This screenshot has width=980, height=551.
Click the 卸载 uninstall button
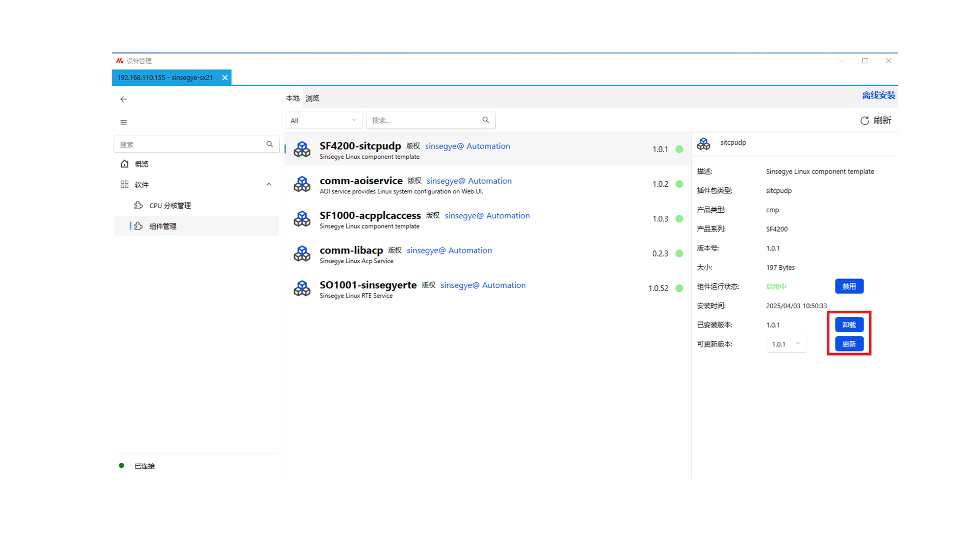(849, 324)
